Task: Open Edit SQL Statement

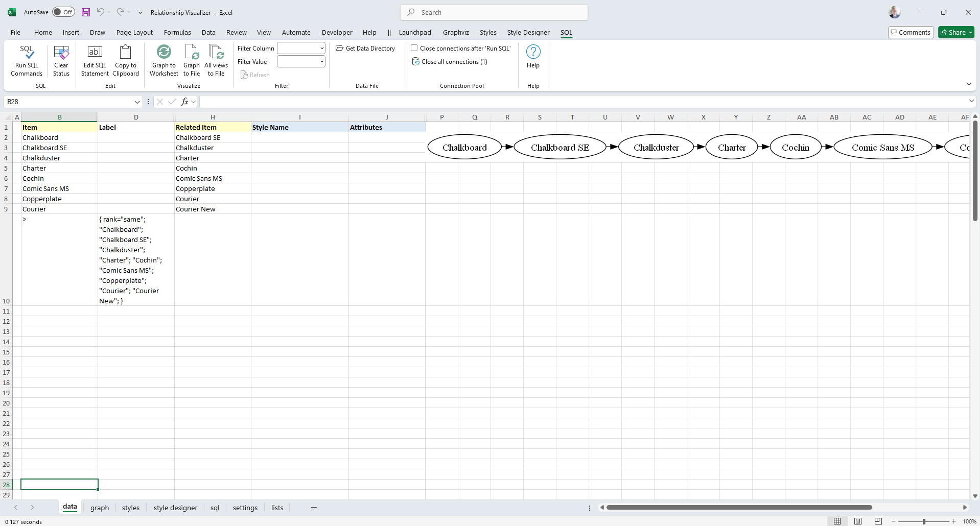Action: click(95, 61)
